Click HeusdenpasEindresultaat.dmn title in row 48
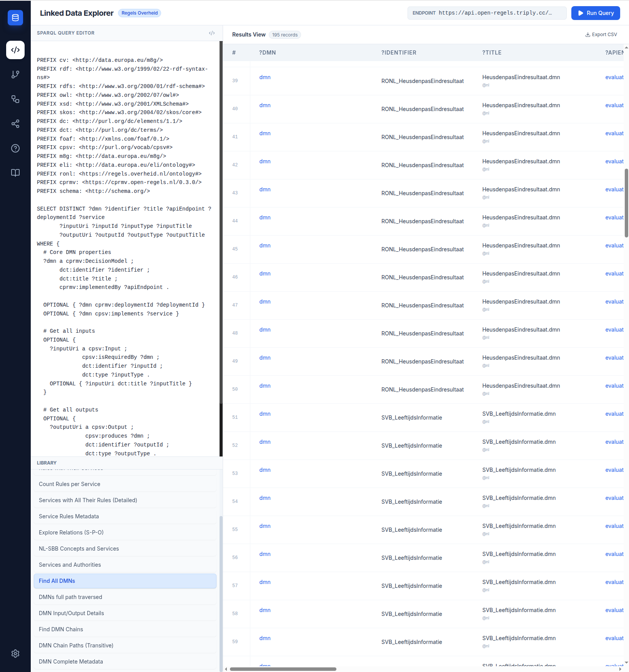Screen dimensions: 629x672 pyautogui.click(x=521, y=330)
